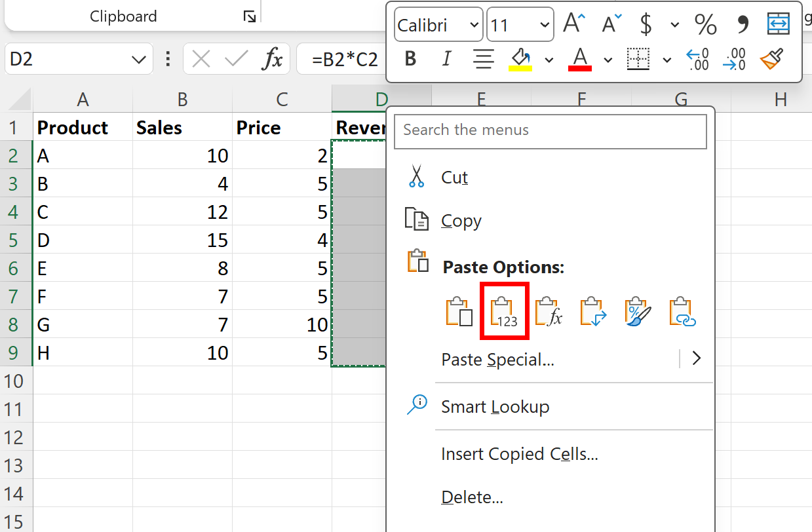Toggle bold formatting
The height and width of the screenshot is (532, 812).
click(x=410, y=58)
